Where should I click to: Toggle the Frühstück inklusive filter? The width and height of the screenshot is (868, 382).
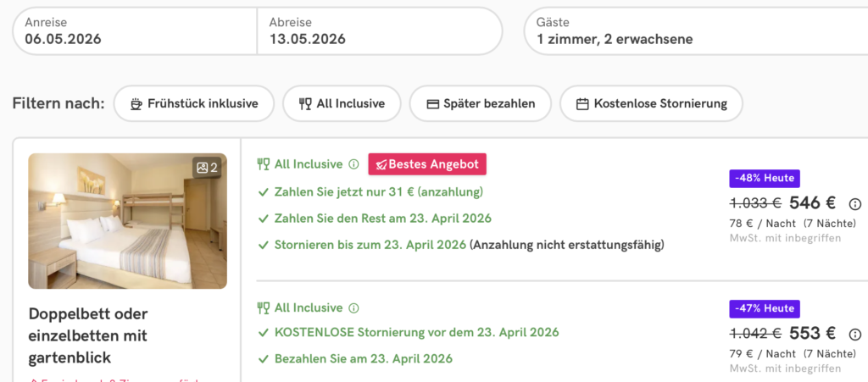coord(194,103)
